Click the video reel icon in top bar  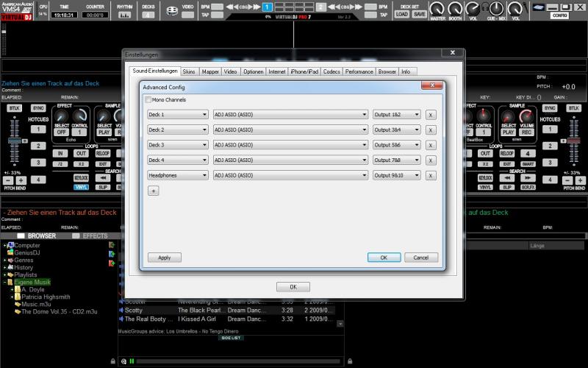172,11
